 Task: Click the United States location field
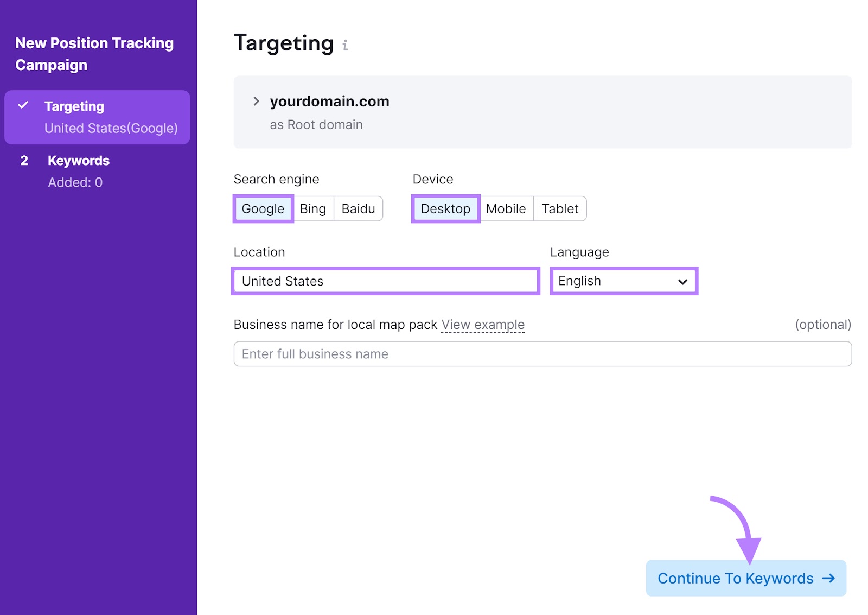click(x=385, y=281)
